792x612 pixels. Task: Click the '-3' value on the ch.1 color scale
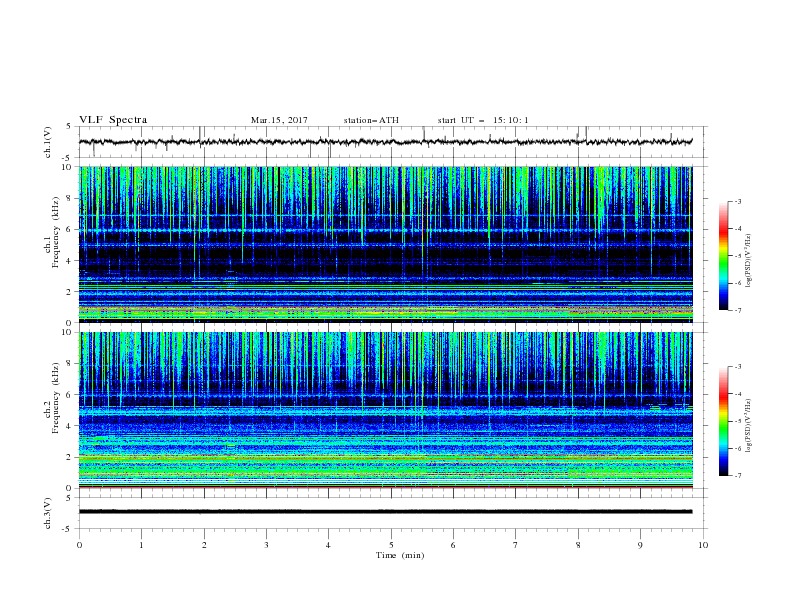pos(737,201)
